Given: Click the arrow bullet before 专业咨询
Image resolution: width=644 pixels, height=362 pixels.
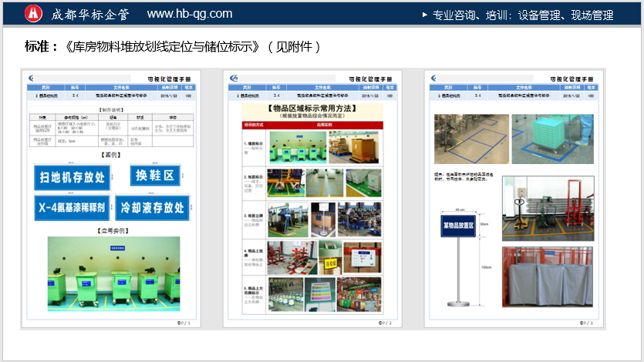Looking at the screenshot, I should pos(425,14).
